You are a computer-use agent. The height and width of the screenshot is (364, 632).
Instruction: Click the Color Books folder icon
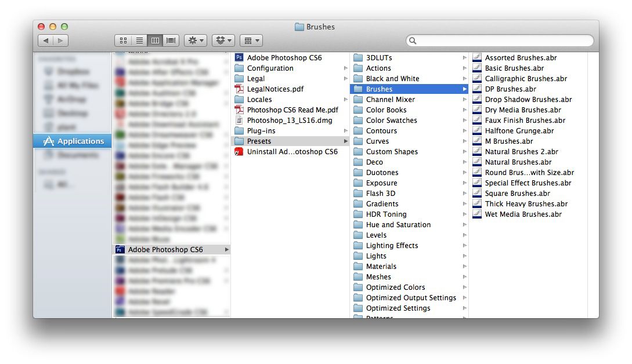(358, 110)
